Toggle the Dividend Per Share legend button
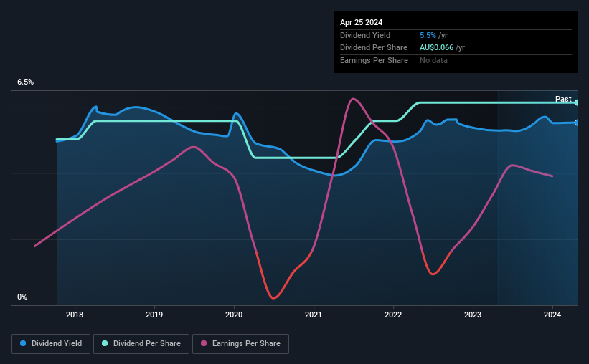Image resolution: width=589 pixels, height=364 pixels. coord(141,344)
